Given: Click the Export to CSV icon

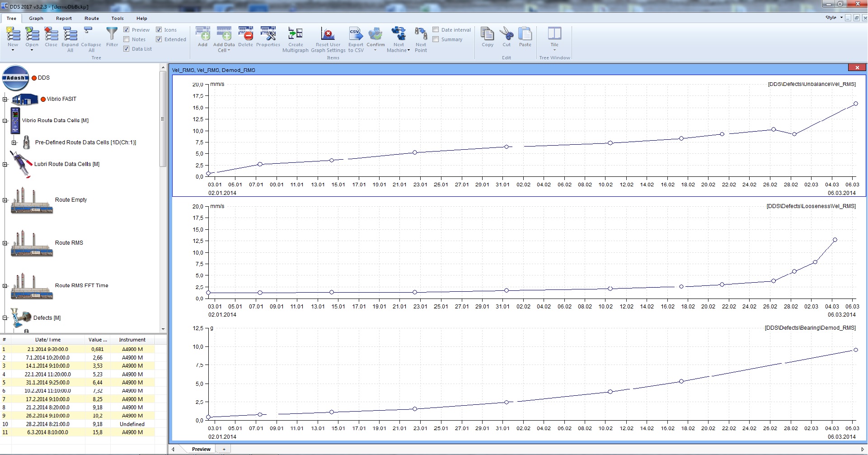Looking at the screenshot, I should tap(356, 34).
